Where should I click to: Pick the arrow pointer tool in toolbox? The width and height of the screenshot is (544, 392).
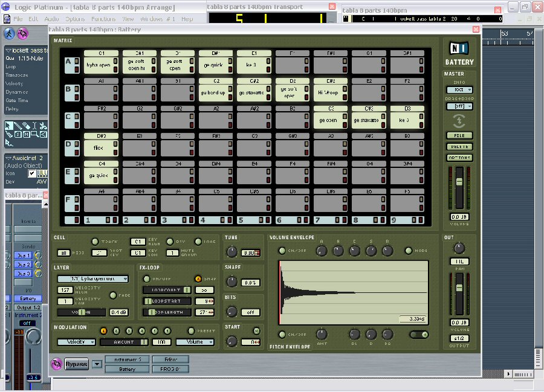[8, 126]
